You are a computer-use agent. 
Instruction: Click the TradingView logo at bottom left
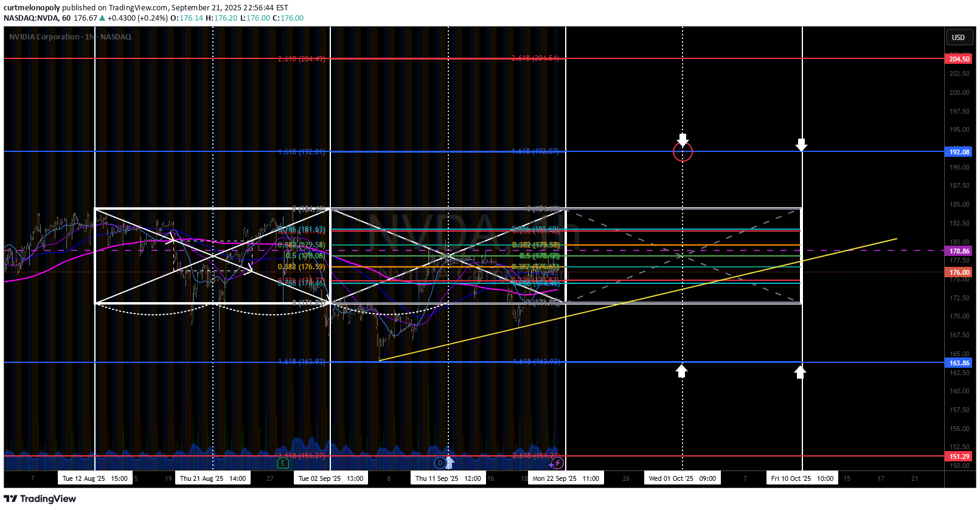[x=40, y=499]
